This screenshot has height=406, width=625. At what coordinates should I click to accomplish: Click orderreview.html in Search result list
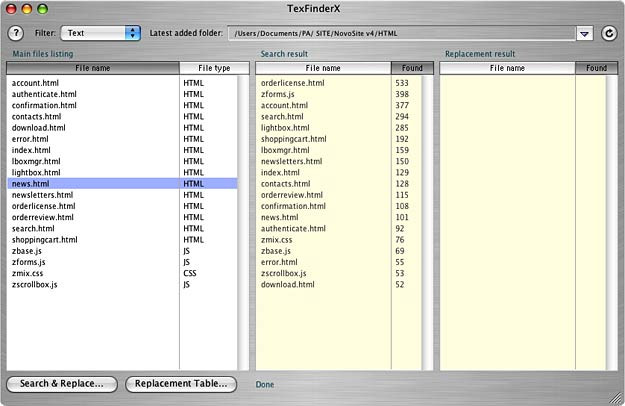[292, 194]
